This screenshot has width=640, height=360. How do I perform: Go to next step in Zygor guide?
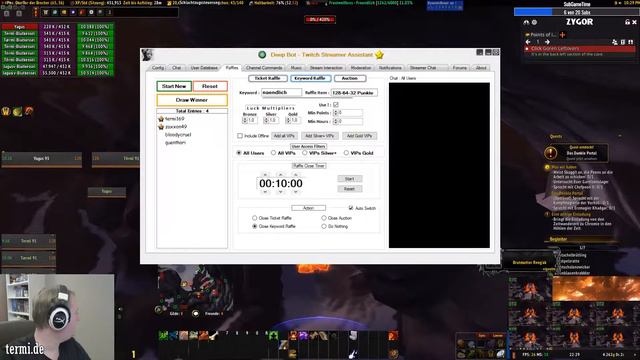tap(547, 42)
